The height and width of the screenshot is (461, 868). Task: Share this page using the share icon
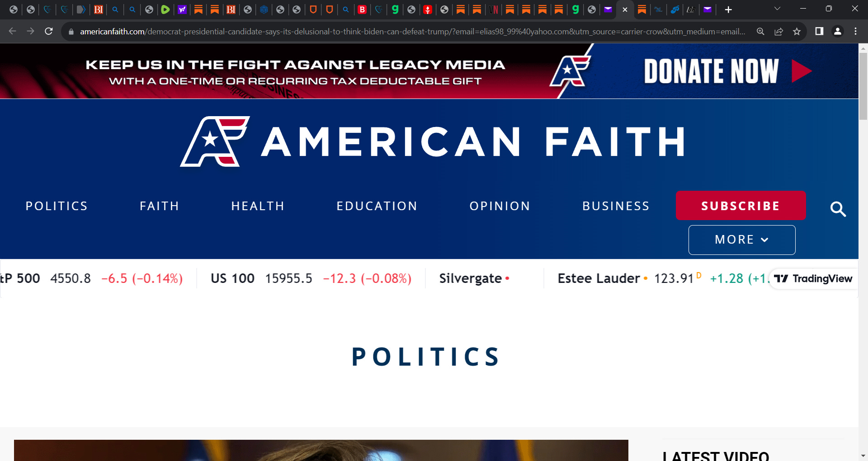point(778,31)
